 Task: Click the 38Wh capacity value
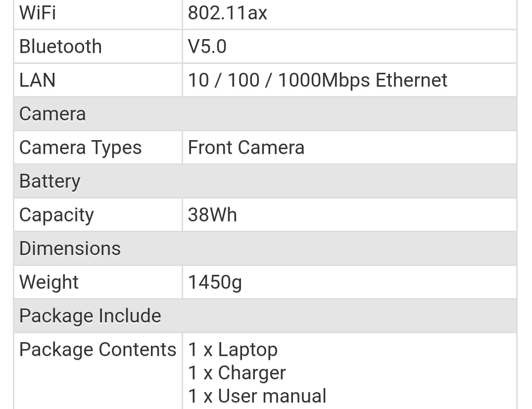(212, 215)
